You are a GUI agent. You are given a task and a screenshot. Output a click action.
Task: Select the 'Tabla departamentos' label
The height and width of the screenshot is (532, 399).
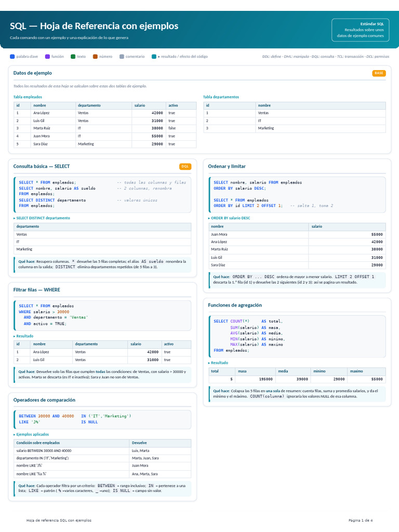point(221,97)
